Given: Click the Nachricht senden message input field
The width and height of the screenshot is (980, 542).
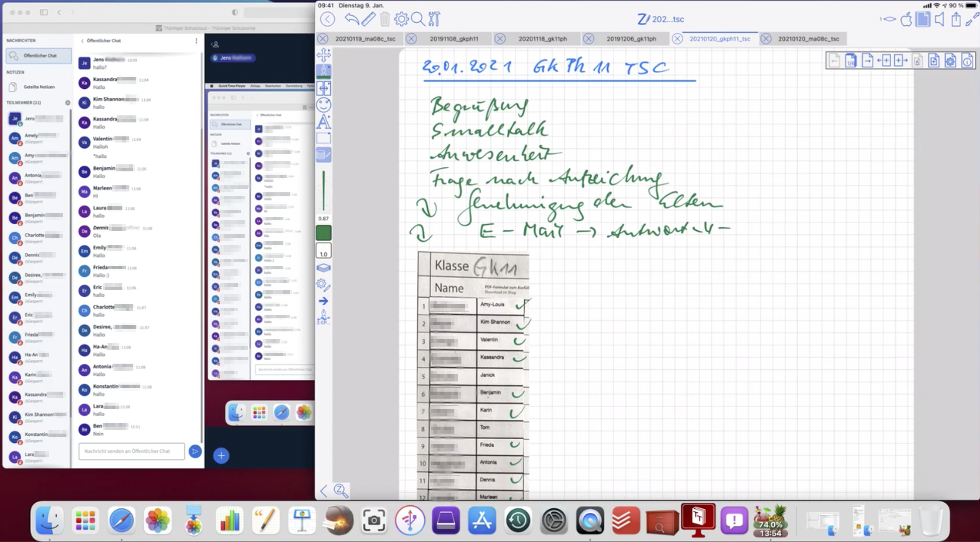Looking at the screenshot, I should pyautogui.click(x=131, y=451).
